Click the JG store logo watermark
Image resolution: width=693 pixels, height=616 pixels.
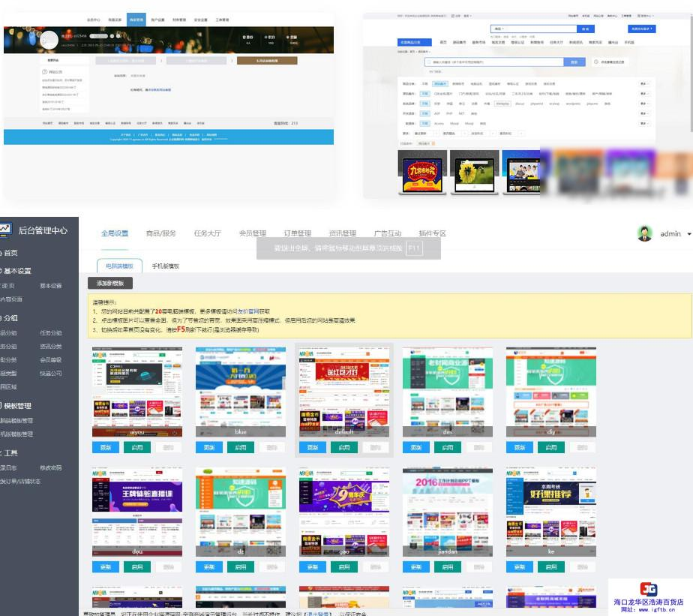click(649, 589)
